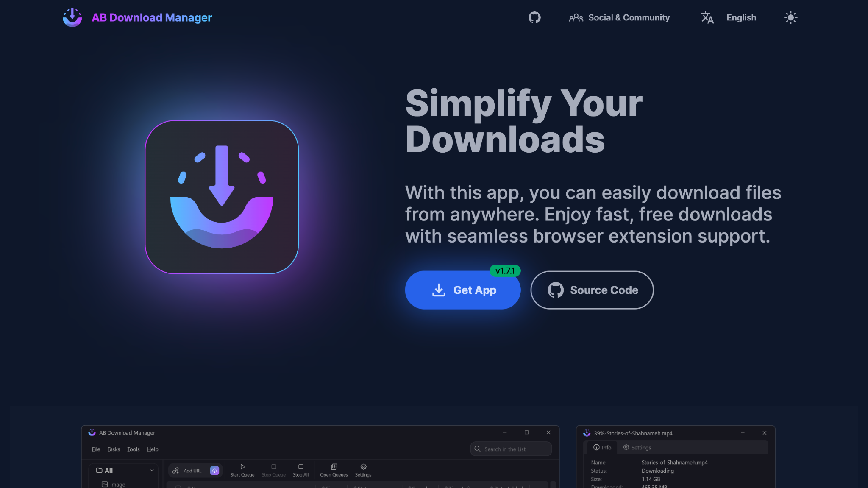Click the purple browser-extension cloud icon

click(x=214, y=470)
